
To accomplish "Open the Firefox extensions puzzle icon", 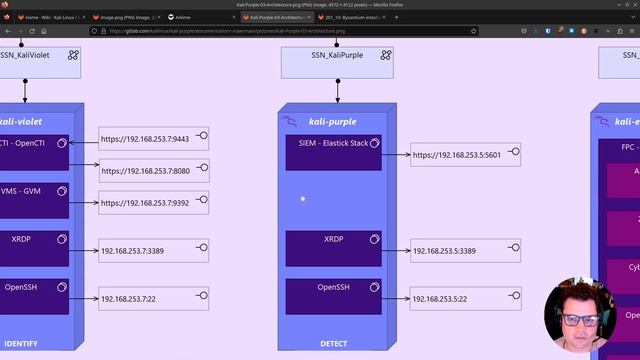I will [x=620, y=31].
